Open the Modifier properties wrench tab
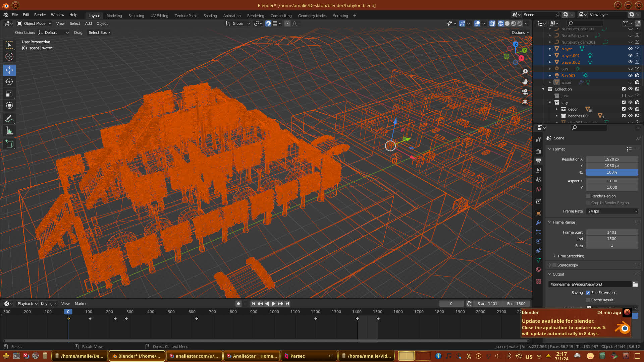644x362 pixels. [538, 223]
